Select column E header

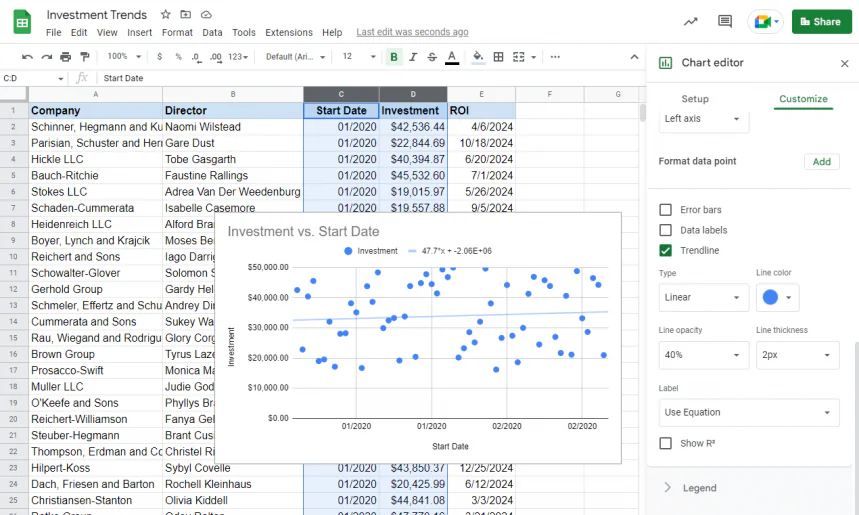click(481, 94)
